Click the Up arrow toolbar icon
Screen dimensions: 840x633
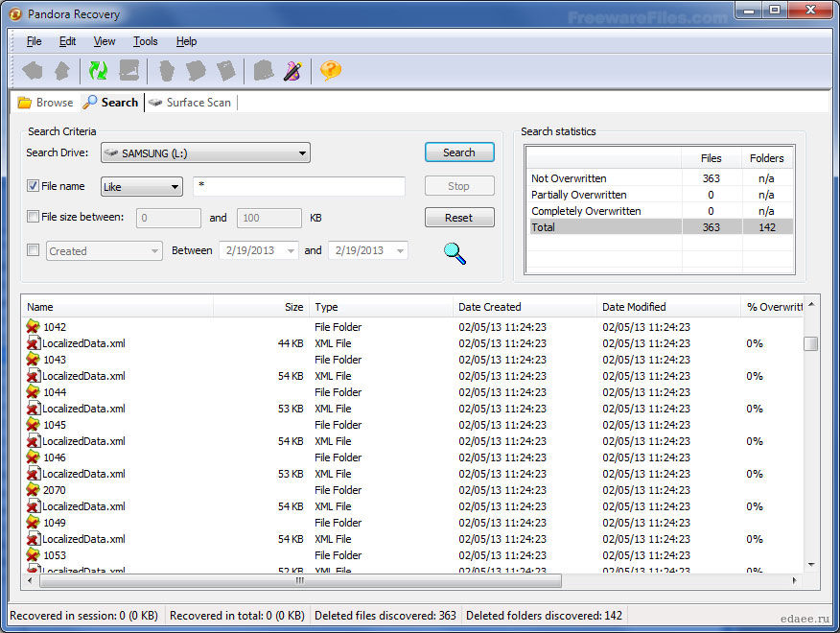tap(62, 70)
